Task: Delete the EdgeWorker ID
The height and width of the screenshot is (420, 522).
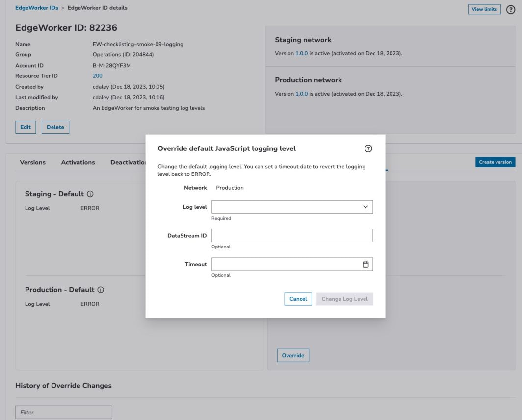Action: pos(55,127)
